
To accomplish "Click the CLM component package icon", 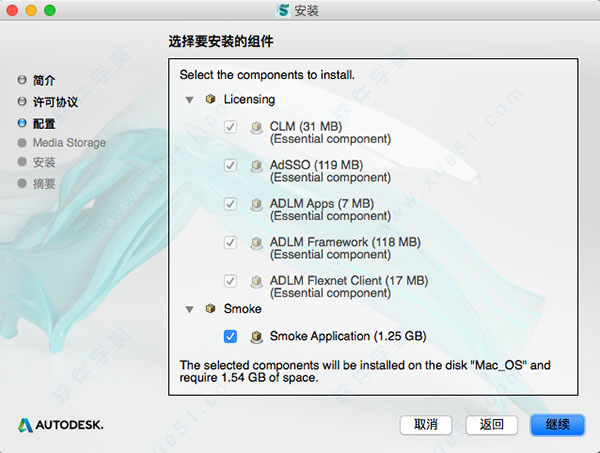I will tap(256, 127).
